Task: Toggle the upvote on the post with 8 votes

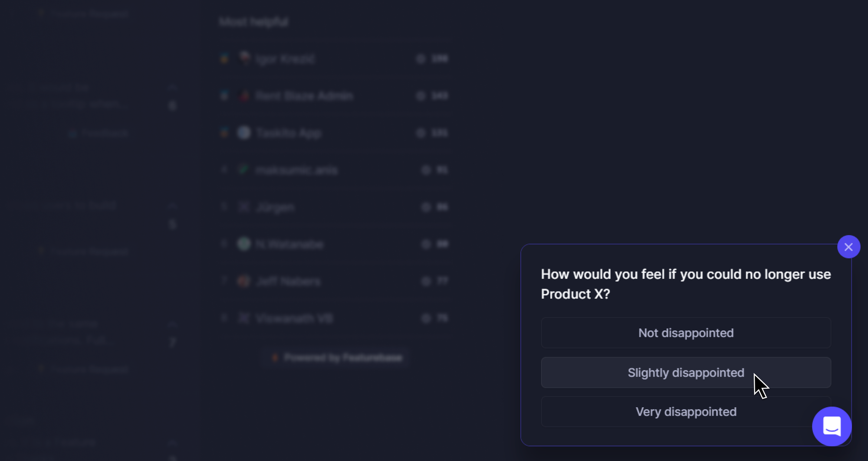Action: pyautogui.click(x=172, y=96)
